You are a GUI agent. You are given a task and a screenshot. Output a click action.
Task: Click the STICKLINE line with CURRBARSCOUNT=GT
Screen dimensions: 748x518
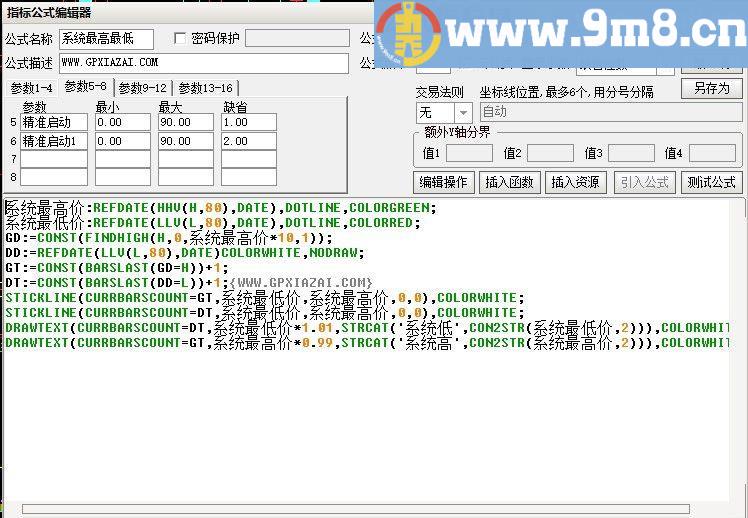[265, 298]
